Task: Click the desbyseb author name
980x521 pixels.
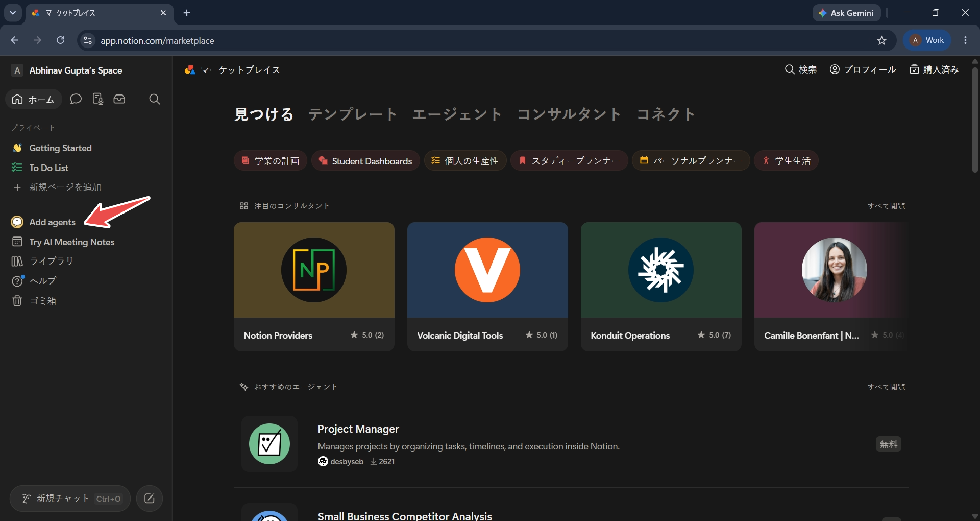Action: (x=347, y=462)
